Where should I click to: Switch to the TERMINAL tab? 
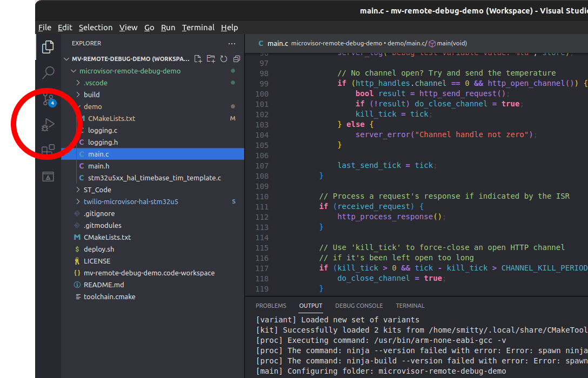click(x=410, y=306)
